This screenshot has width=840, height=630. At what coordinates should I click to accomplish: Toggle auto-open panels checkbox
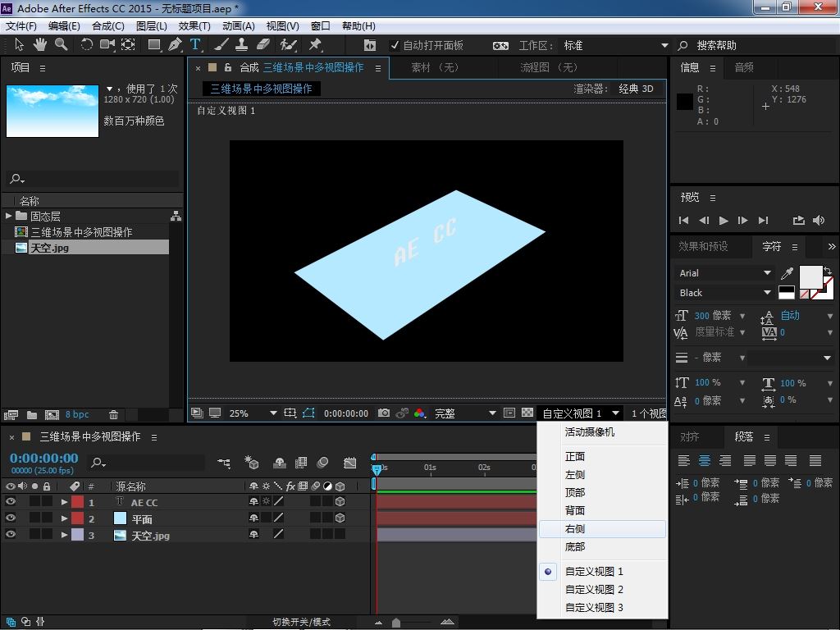(x=395, y=46)
